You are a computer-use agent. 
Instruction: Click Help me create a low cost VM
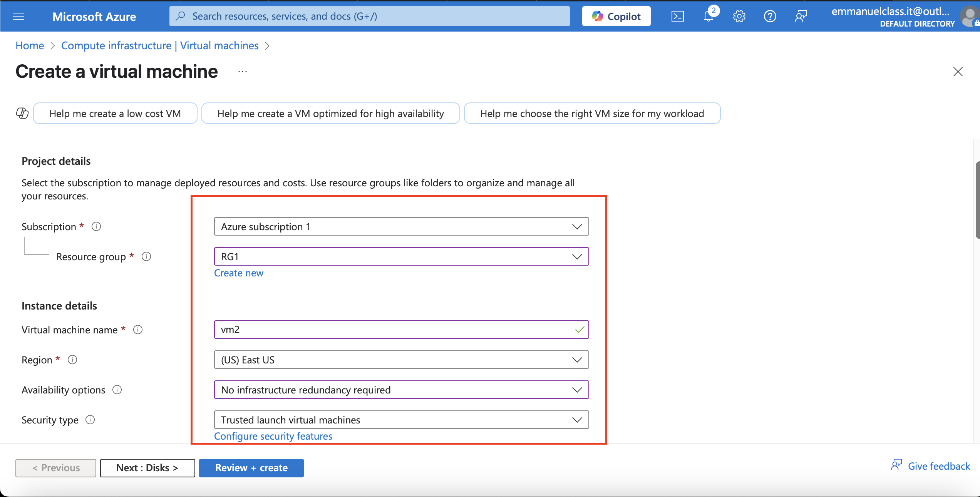115,113
